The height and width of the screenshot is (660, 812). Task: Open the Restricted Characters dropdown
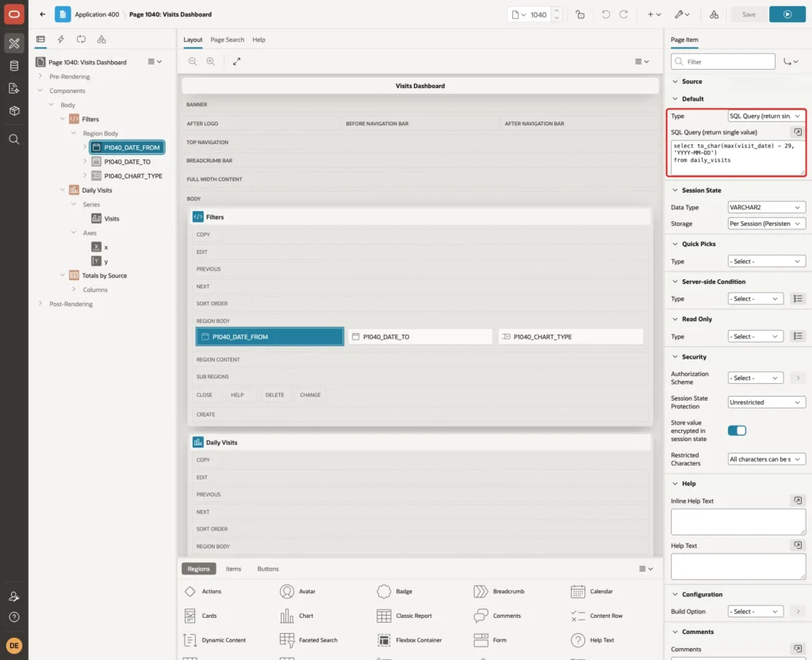pyautogui.click(x=765, y=459)
